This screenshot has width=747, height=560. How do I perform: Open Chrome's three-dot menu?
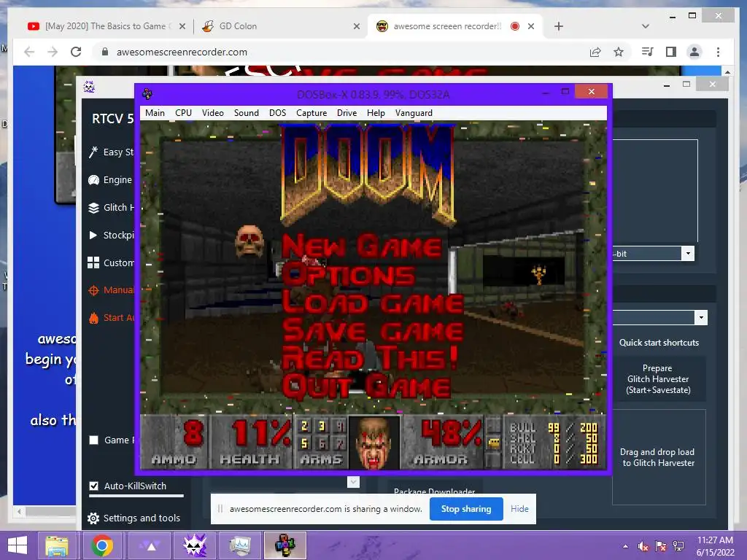point(718,52)
